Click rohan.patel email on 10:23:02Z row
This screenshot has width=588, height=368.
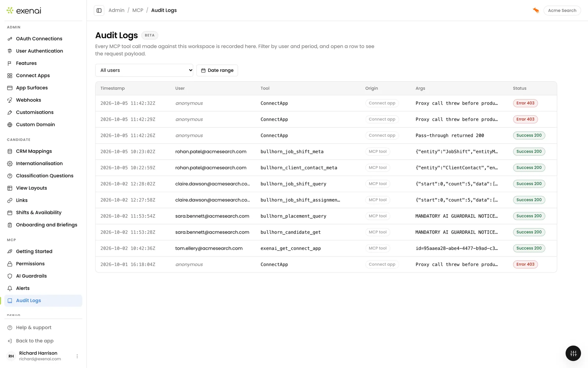(211, 152)
